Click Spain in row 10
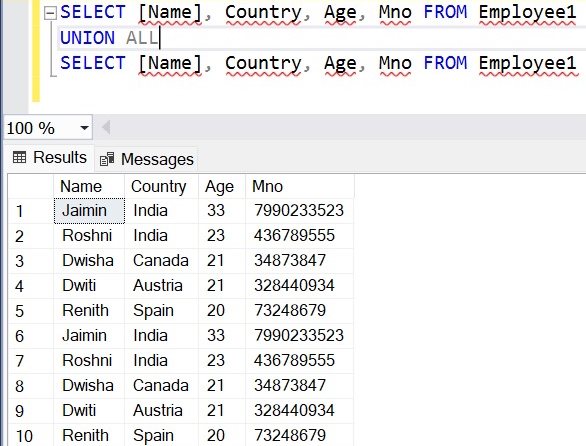The height and width of the screenshot is (446, 586). 161,436
